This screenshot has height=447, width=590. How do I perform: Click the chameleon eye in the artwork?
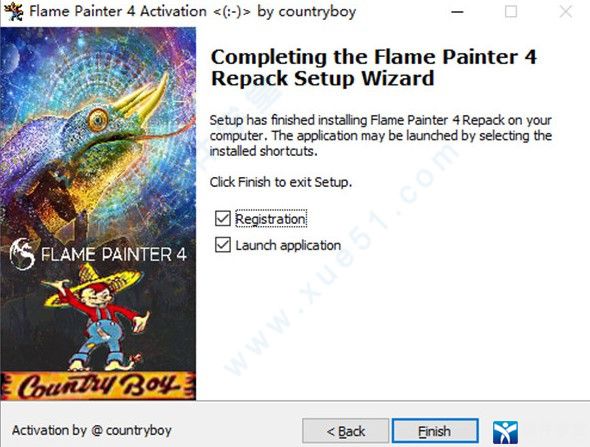tap(98, 120)
